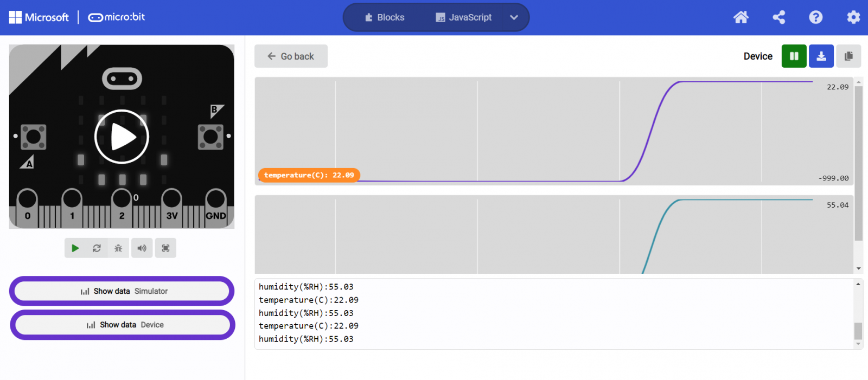Switch to the Blocks editor tab
Screen dimensions: 868x380
tap(385, 17)
